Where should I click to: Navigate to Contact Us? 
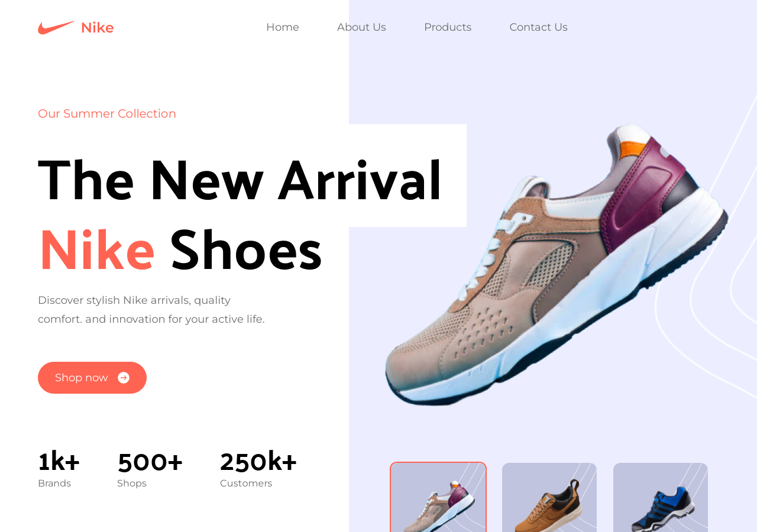(538, 27)
